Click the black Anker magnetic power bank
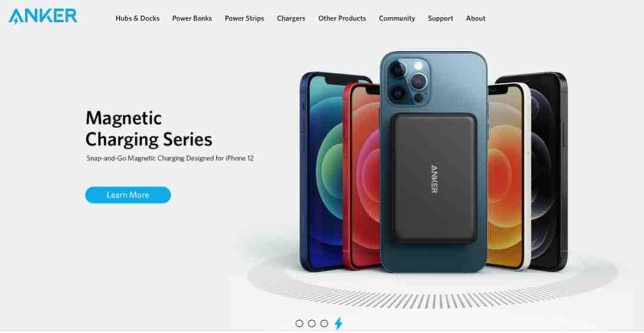Viewport: 644px width, 333px height. click(x=434, y=178)
